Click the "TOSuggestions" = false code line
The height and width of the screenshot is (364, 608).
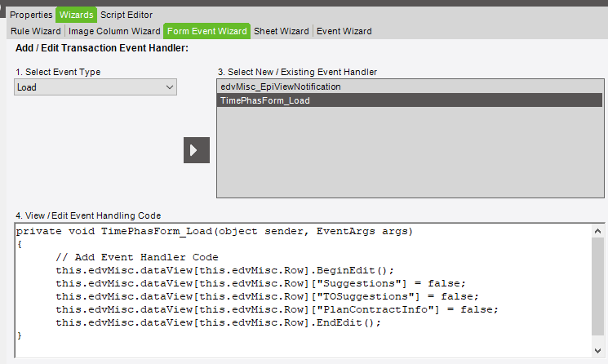(x=267, y=296)
